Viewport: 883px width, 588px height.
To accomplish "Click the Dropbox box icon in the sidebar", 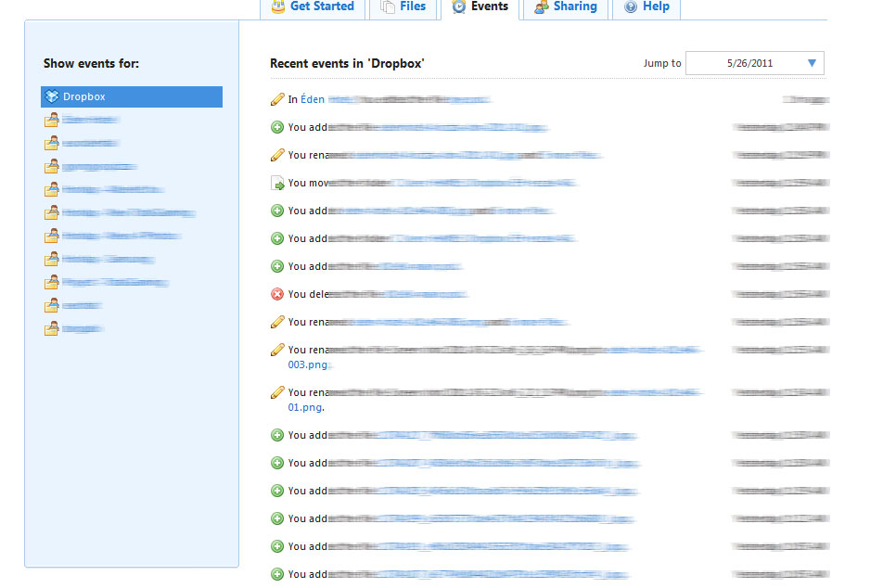I will coord(53,96).
